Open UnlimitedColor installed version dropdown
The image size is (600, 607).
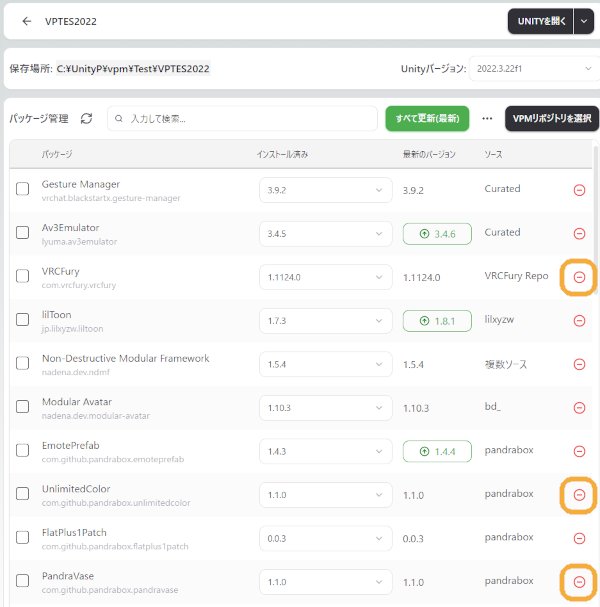[x=326, y=495]
